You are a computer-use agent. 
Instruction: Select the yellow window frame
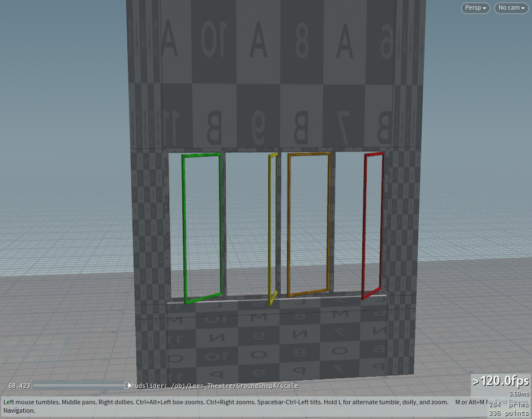pos(271,226)
